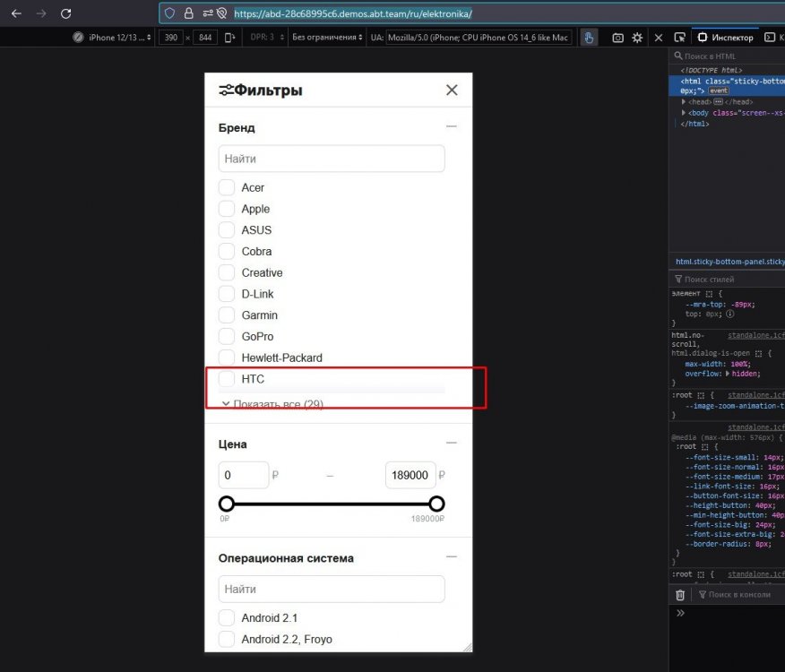Enable touch simulation in responsive mode toolbar
785x672 pixels.
(x=589, y=37)
